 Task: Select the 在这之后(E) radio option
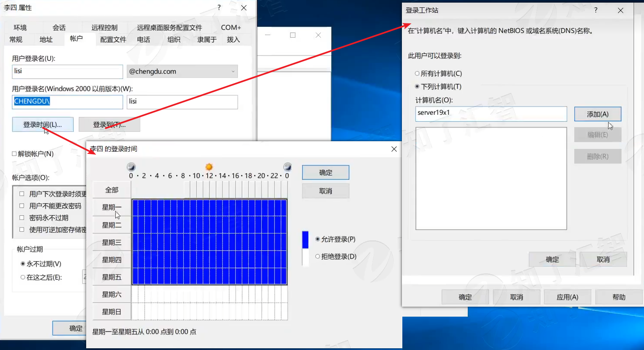tap(23, 277)
